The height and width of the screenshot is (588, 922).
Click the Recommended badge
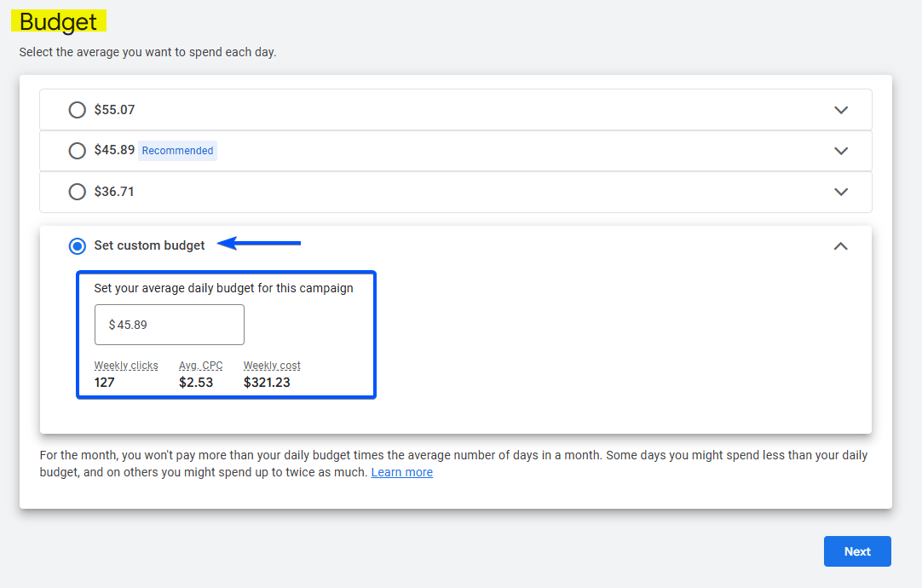click(177, 151)
